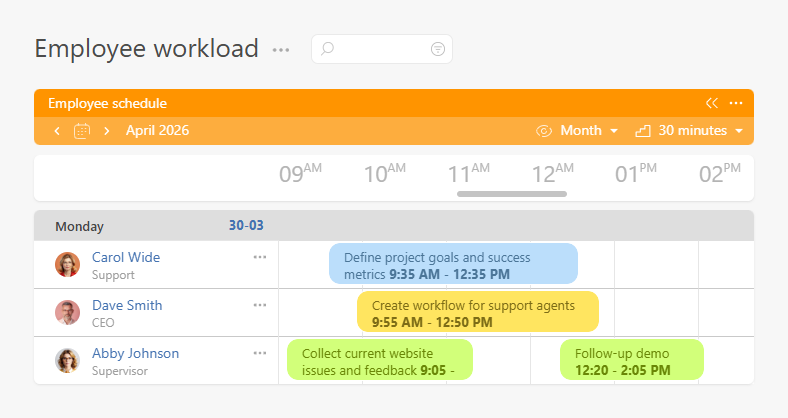The height and width of the screenshot is (418, 788).
Task: Open Abby Johnson's profile link
Action: [135, 353]
